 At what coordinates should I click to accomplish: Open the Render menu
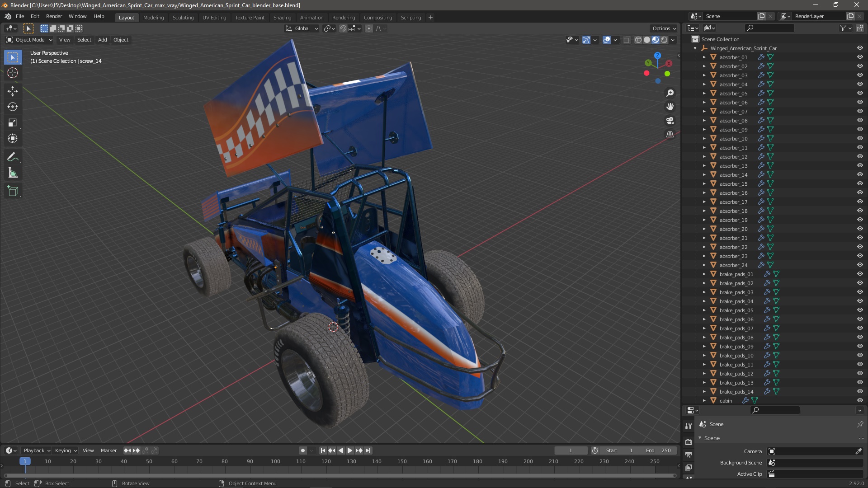coord(54,16)
